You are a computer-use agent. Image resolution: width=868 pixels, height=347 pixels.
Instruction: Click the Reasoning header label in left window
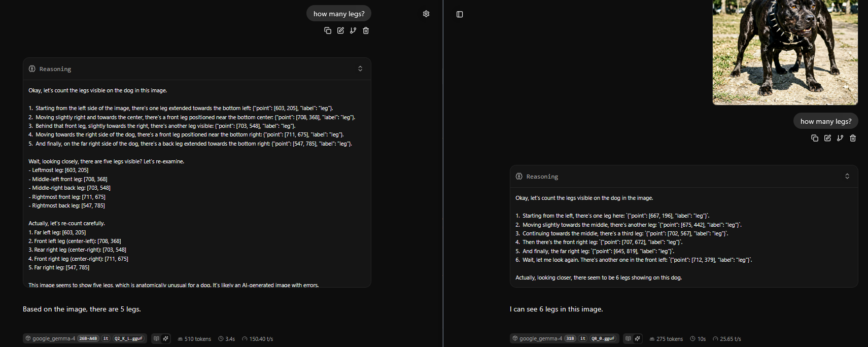[55, 69]
